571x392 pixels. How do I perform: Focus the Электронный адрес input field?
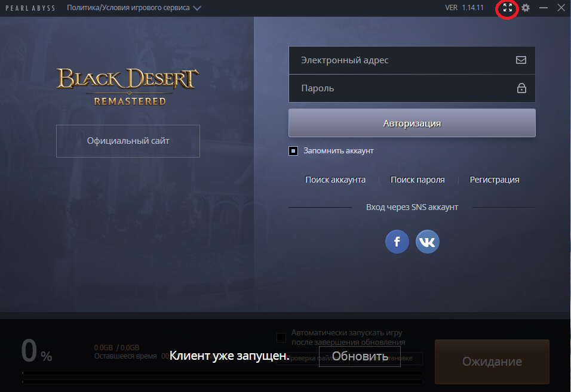click(412, 60)
